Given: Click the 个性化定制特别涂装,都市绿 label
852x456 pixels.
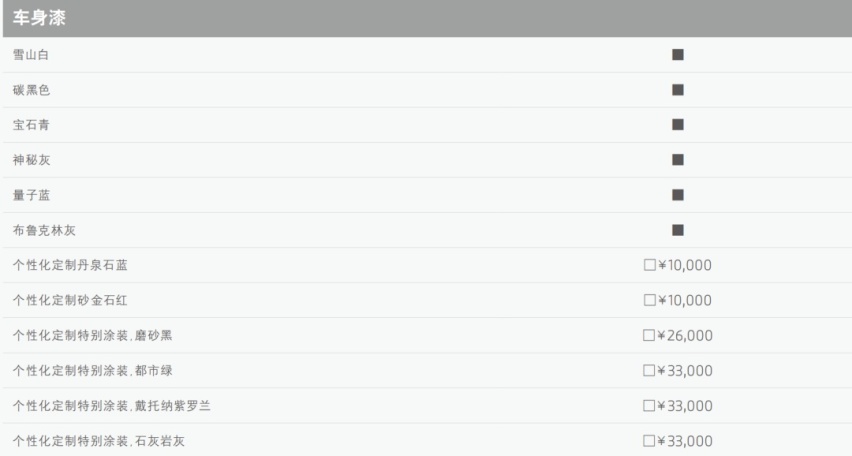Looking at the screenshot, I should (92, 371).
